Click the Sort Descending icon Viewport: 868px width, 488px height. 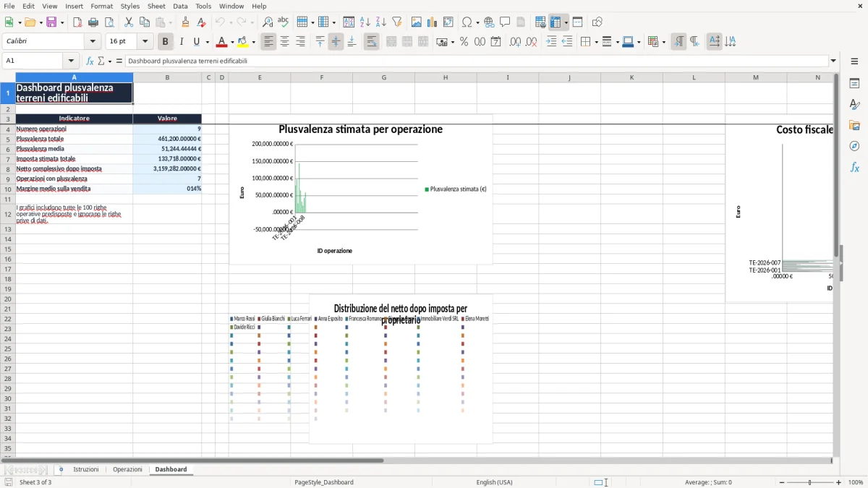point(381,22)
